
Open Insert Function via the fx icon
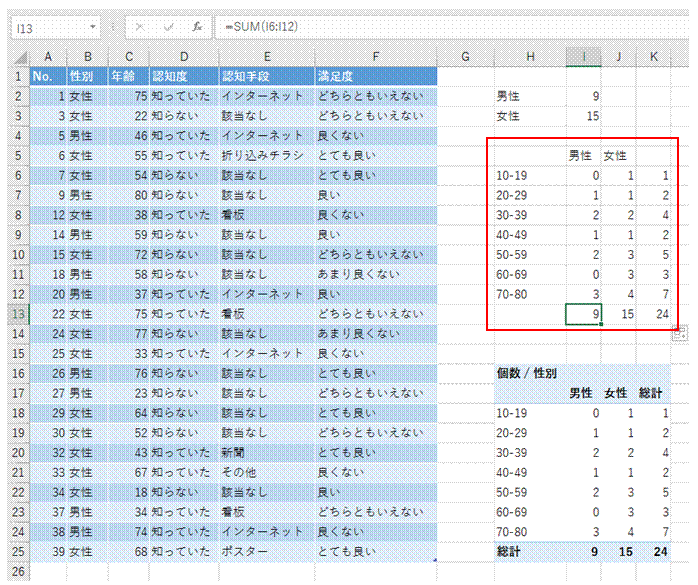[x=197, y=28]
